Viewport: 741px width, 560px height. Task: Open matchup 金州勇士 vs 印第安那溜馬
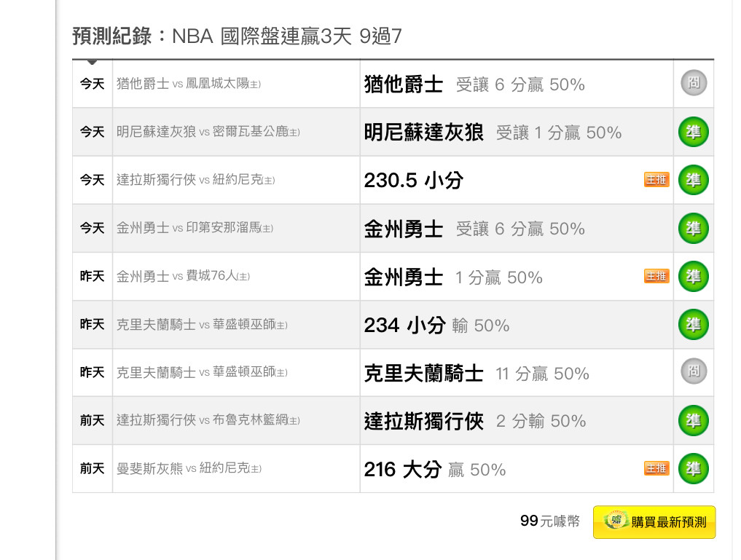(195, 228)
